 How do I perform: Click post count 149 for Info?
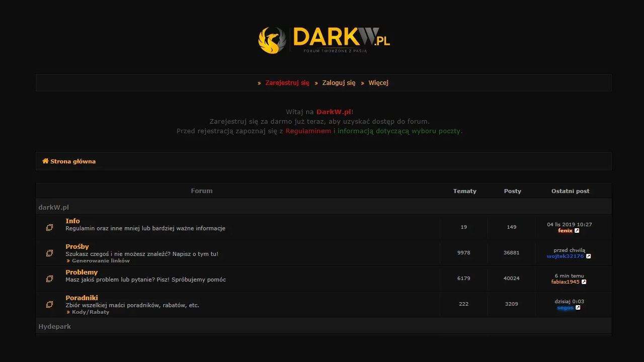coord(512,227)
